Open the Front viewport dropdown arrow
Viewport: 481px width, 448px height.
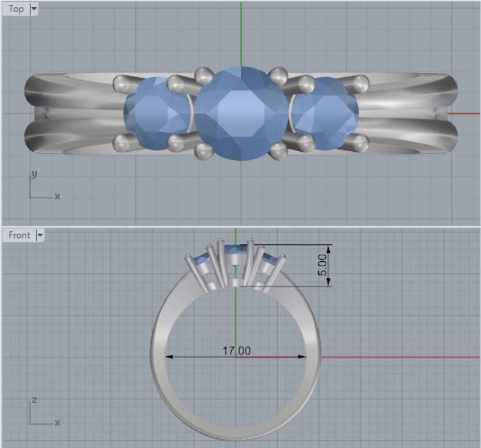40,236
